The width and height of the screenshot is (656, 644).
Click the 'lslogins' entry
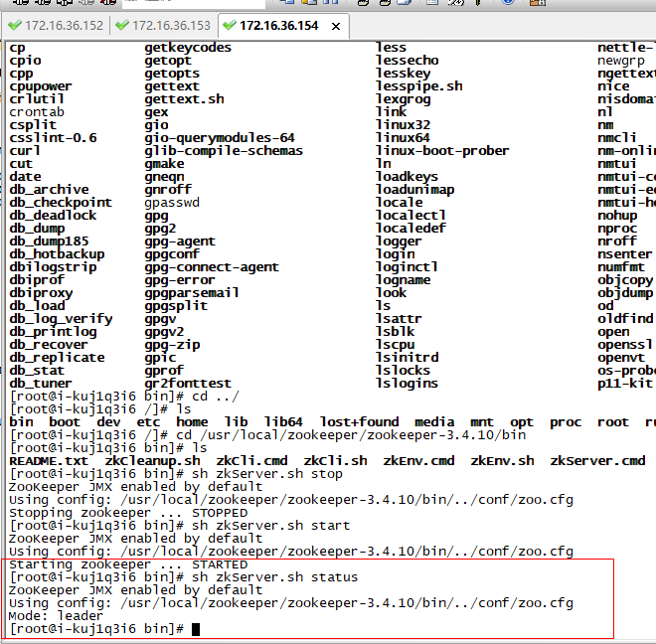pos(408,383)
